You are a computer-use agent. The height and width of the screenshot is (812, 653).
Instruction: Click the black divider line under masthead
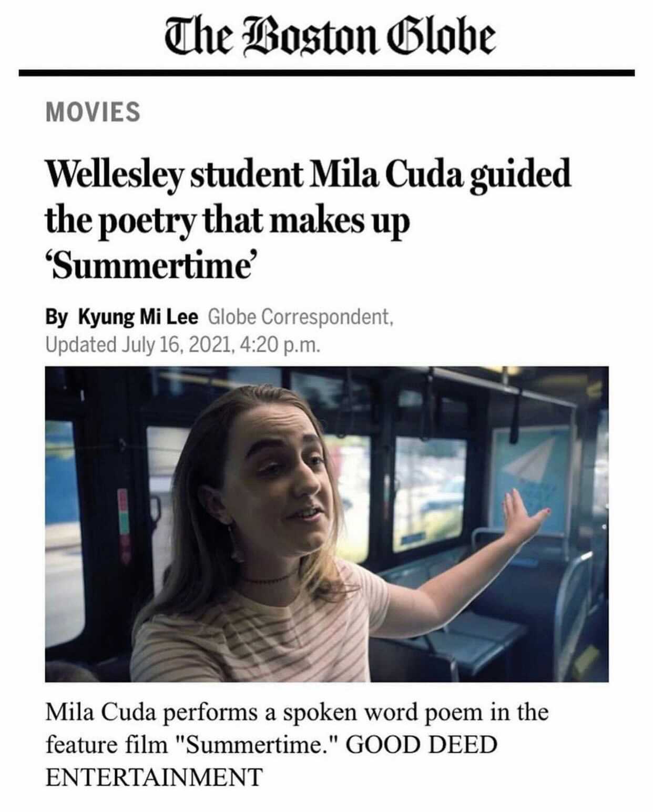click(326, 73)
